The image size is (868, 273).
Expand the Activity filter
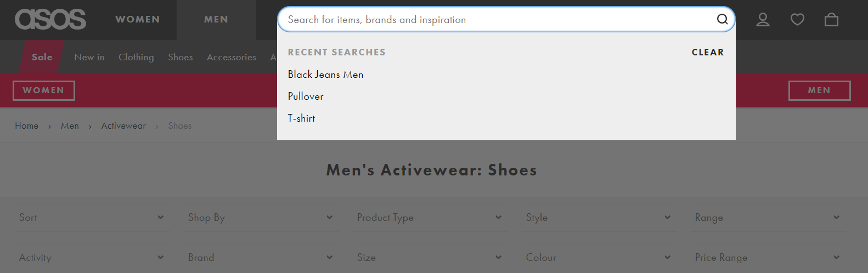92,258
